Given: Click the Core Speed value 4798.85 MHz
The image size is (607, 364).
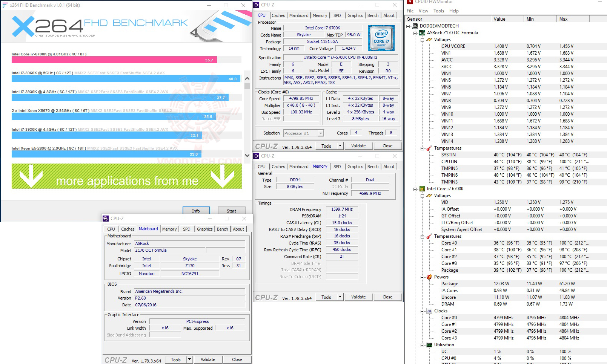Looking at the screenshot, I should (301, 99).
